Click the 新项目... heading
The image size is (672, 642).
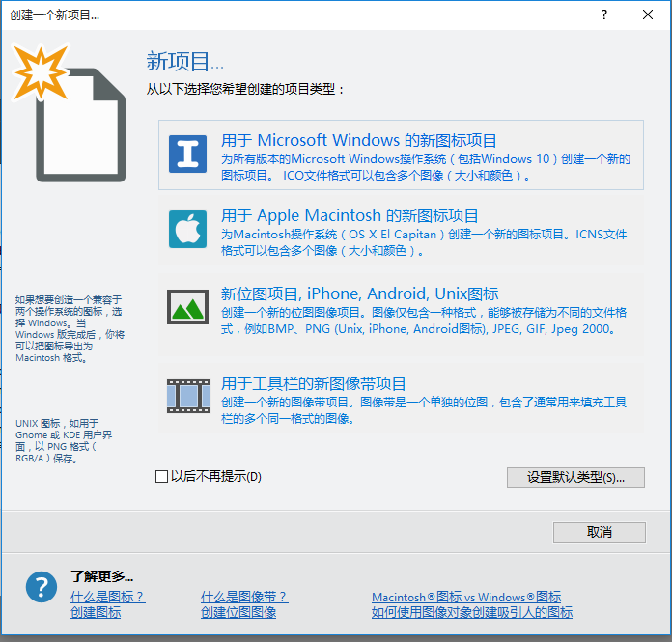pyautogui.click(x=184, y=61)
